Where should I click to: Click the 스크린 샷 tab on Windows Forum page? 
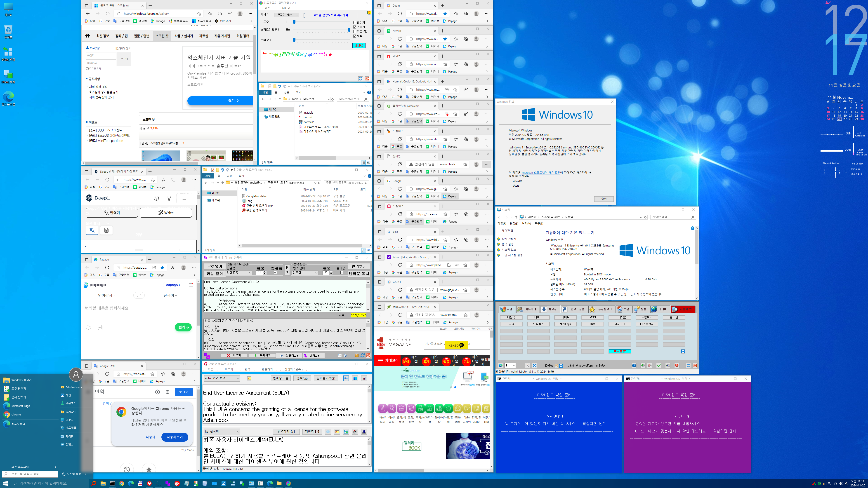point(162,36)
